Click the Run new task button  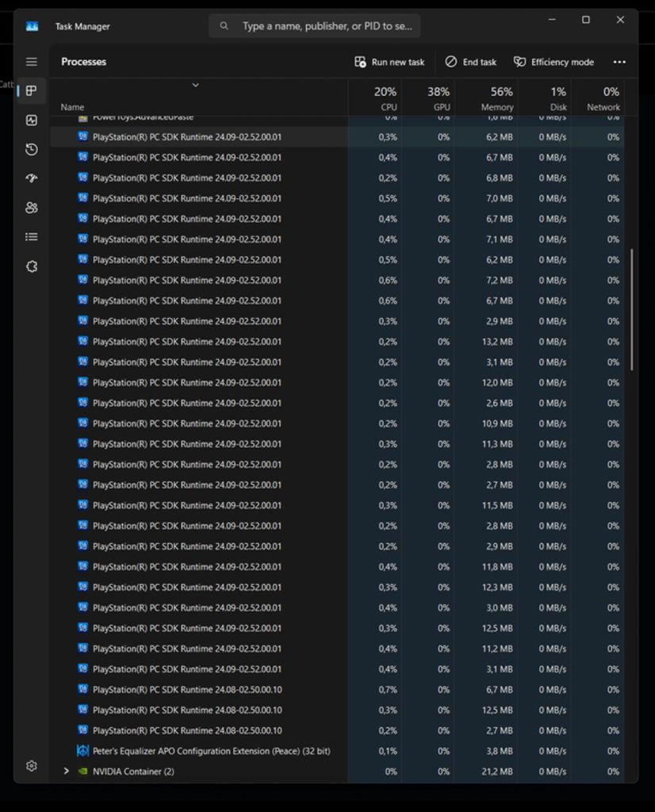(x=389, y=62)
